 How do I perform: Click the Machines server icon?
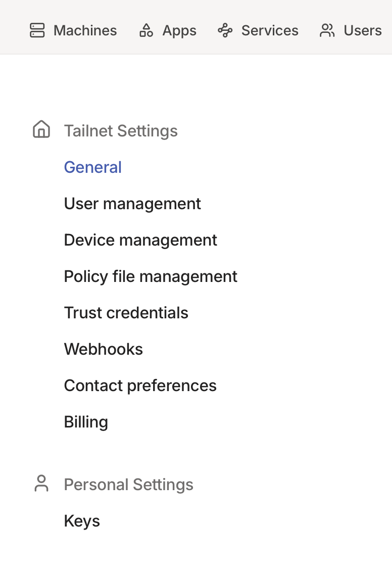point(37,30)
